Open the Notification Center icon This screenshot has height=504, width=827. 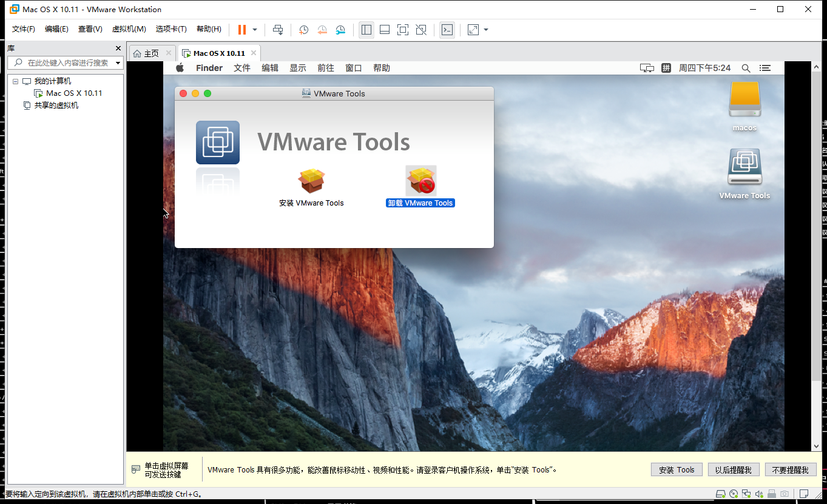pos(765,68)
